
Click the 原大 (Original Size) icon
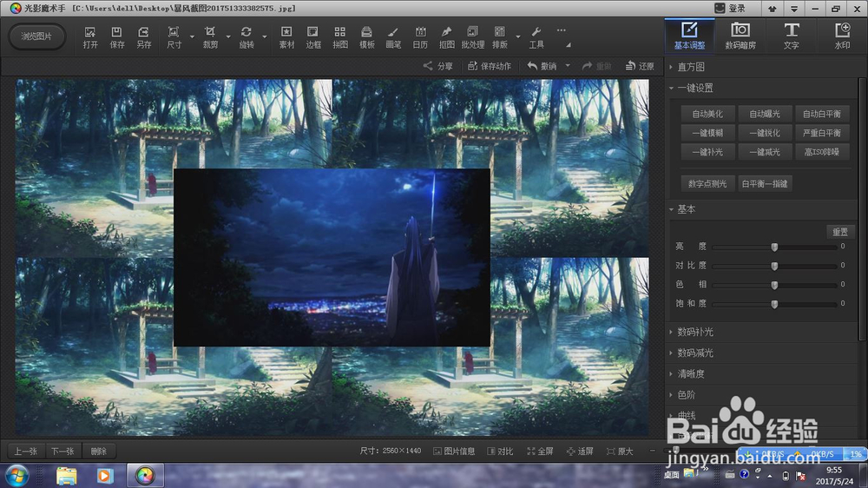[620, 452]
